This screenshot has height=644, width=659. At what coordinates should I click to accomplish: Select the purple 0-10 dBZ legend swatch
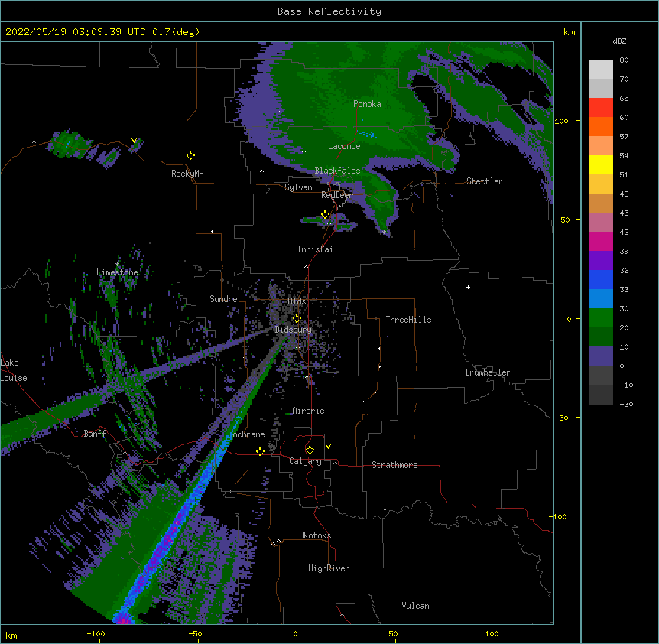pyautogui.click(x=601, y=356)
